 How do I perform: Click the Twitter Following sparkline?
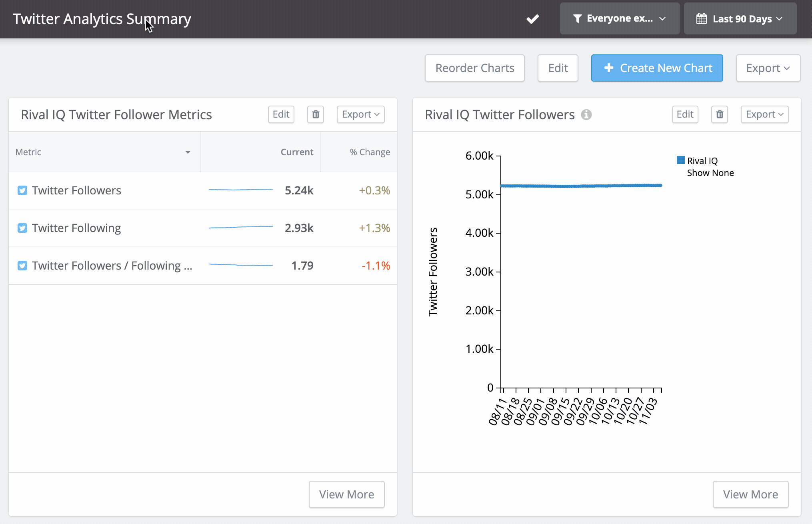241,227
